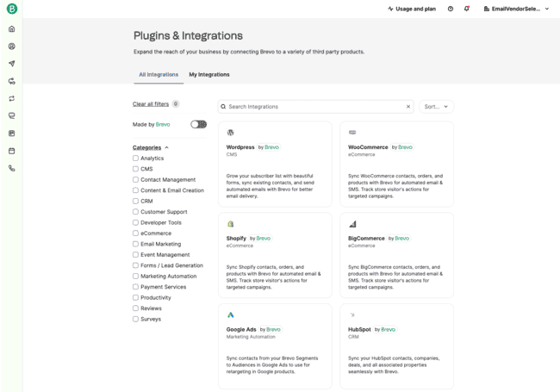Viewport: 560px width, 392px height.
Task: Open the Phone sidebar icon
Action: (x=12, y=168)
